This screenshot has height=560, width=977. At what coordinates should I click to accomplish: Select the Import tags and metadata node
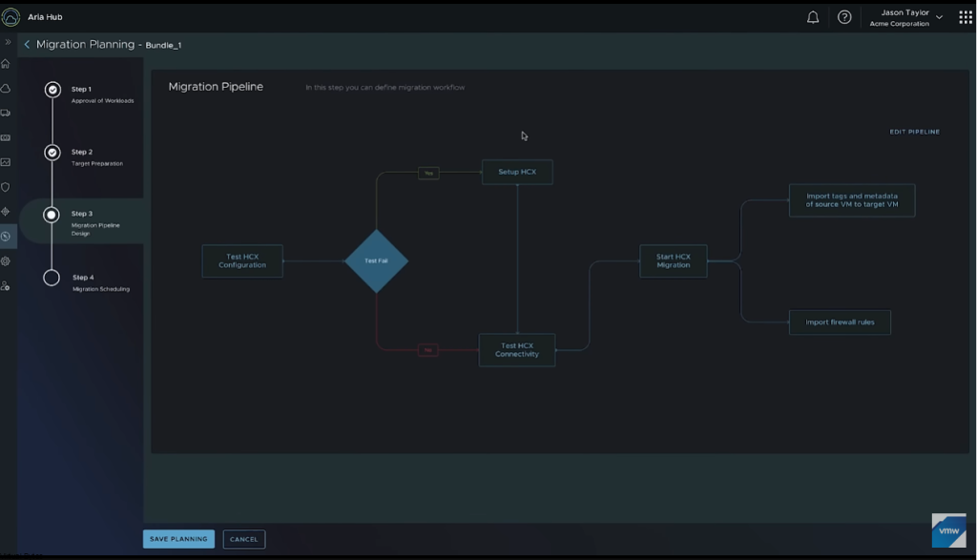pos(852,200)
